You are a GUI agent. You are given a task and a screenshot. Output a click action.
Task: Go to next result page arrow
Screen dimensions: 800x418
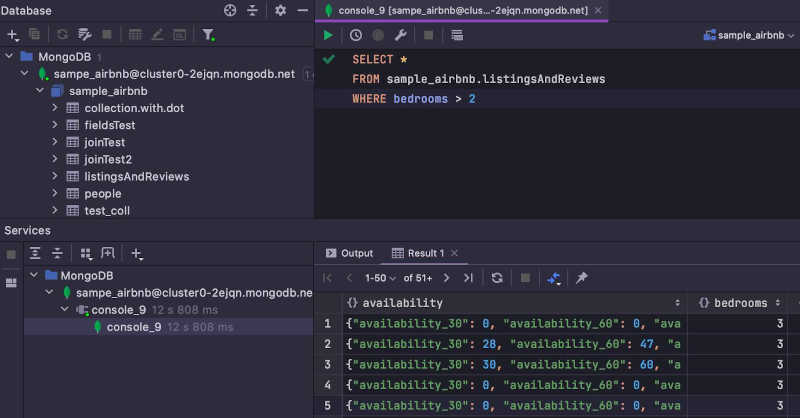click(446, 278)
